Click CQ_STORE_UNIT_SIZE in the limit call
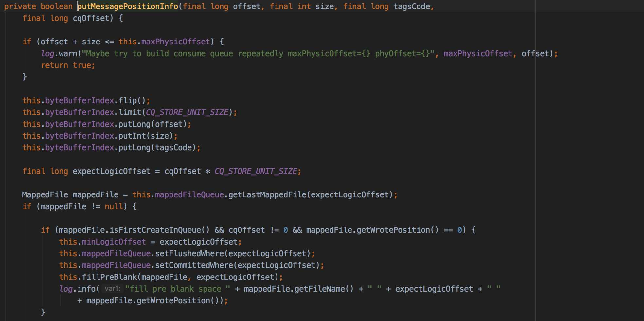This screenshot has width=644, height=321. point(187,112)
